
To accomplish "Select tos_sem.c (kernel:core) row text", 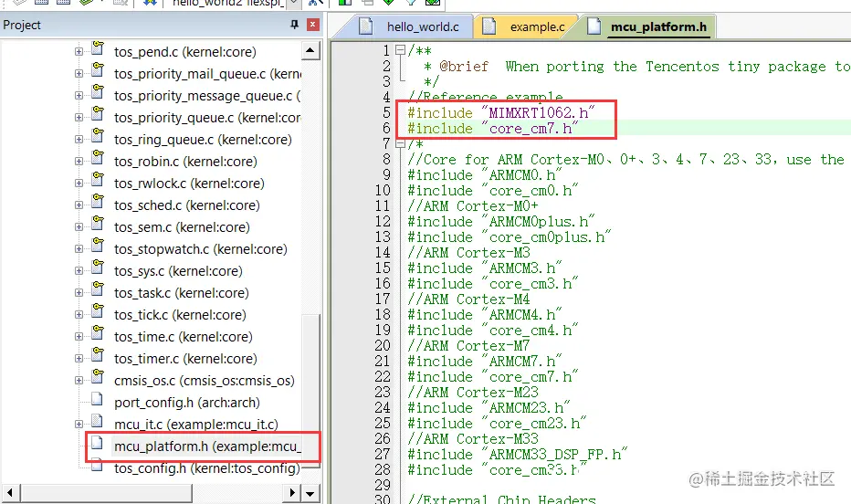I will [x=182, y=226].
